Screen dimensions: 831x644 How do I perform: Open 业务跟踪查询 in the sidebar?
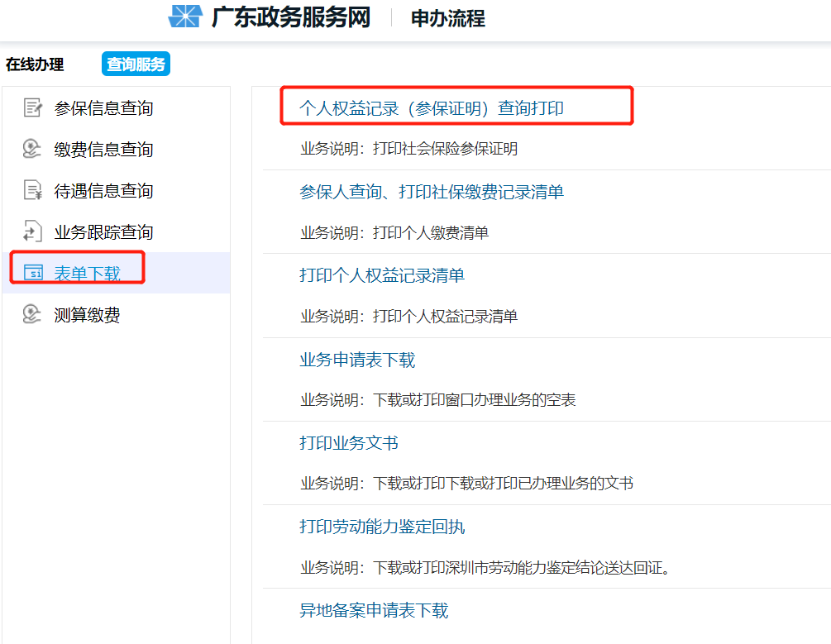pos(104,231)
